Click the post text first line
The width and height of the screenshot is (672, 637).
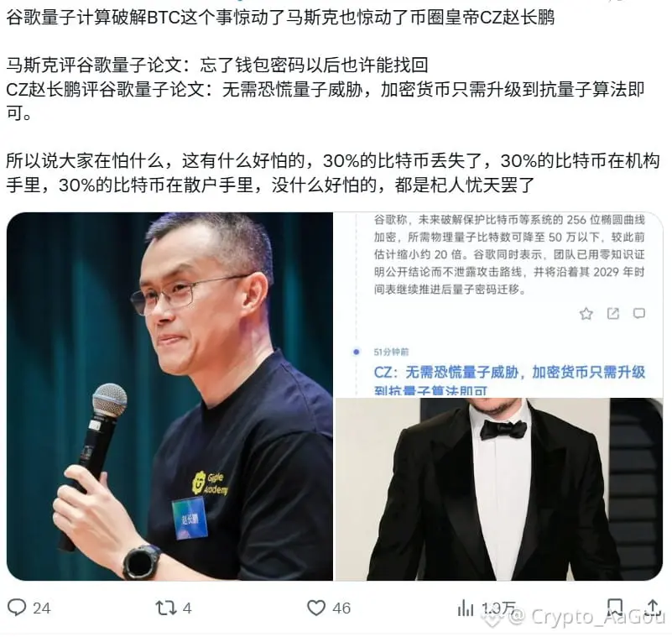(x=280, y=18)
